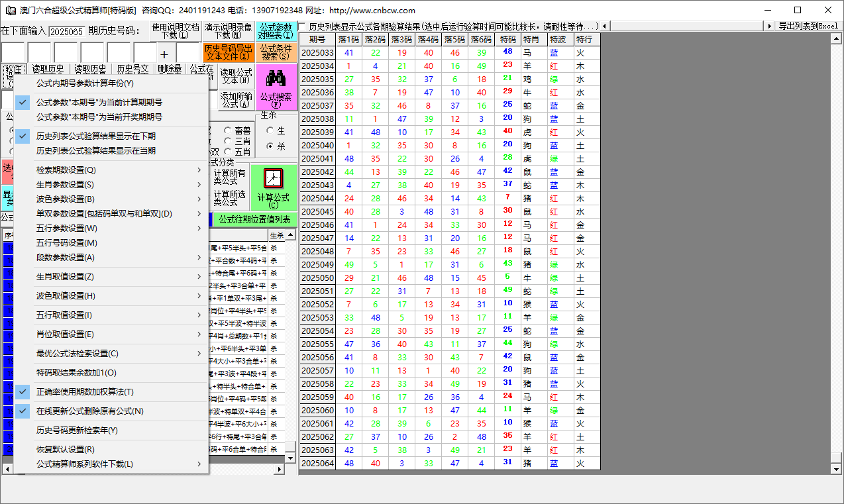
Task: Click the green 公式往期位置值列表 button
Action: 254,220
